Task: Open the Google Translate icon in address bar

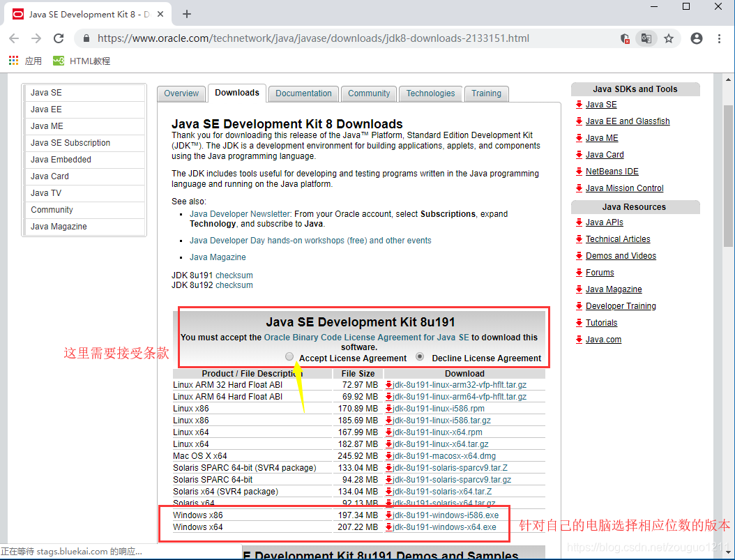Action: (646, 38)
